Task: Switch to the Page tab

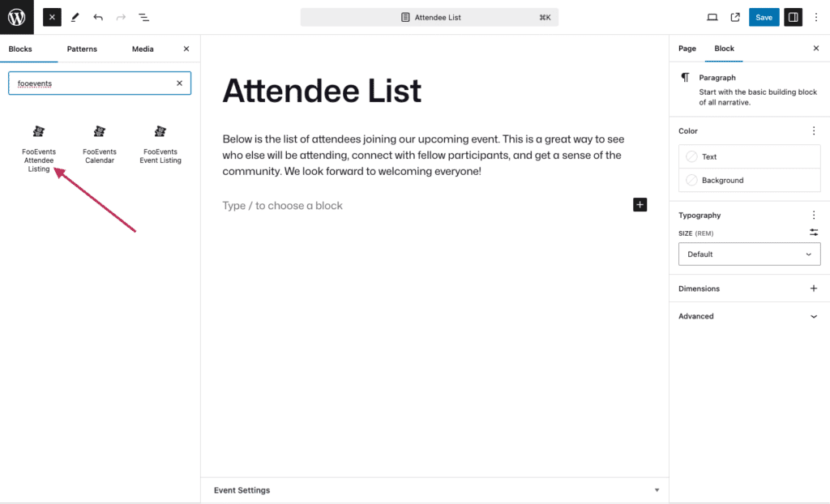Action: [687, 49]
